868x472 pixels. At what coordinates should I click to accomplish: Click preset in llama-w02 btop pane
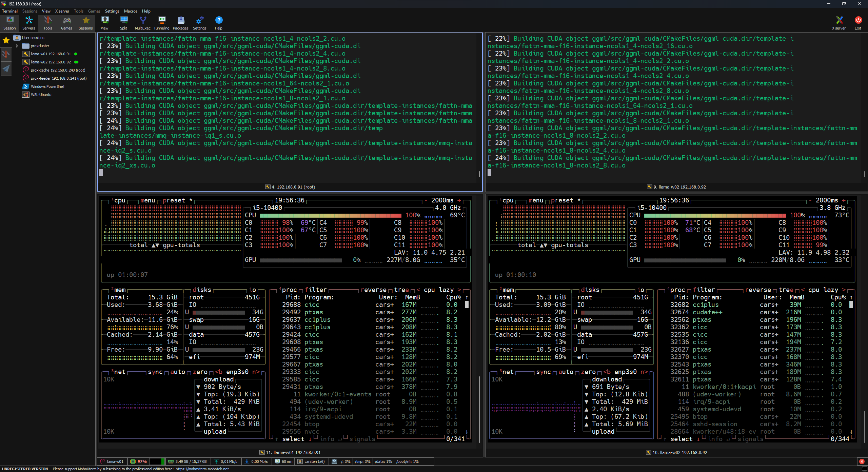point(562,200)
